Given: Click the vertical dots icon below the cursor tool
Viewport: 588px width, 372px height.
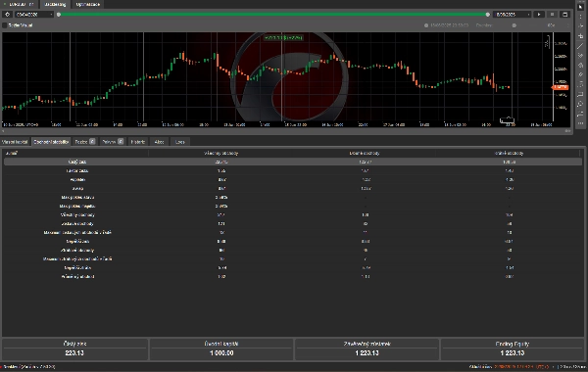Looking at the screenshot, I should [x=580, y=17].
